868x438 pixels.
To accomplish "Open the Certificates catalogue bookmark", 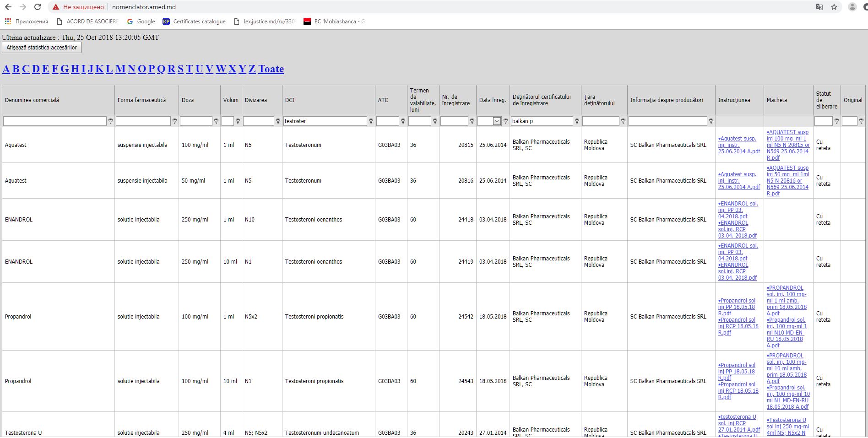I will (194, 22).
